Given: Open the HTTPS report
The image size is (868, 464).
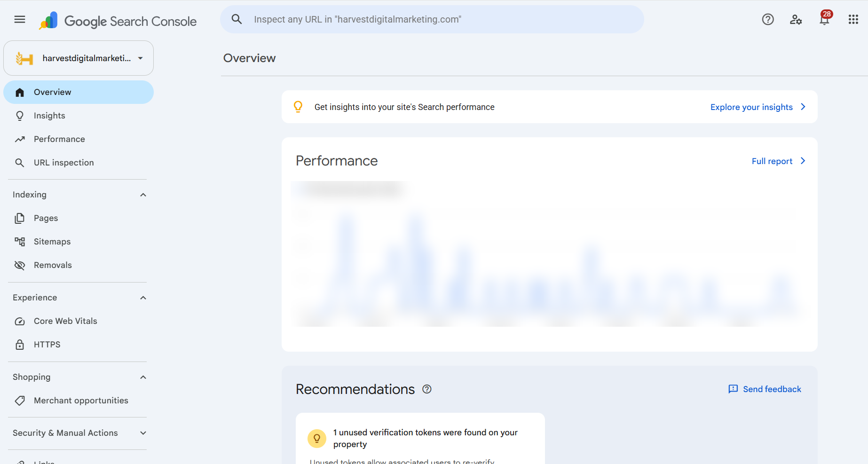Looking at the screenshot, I should pos(79,345).
